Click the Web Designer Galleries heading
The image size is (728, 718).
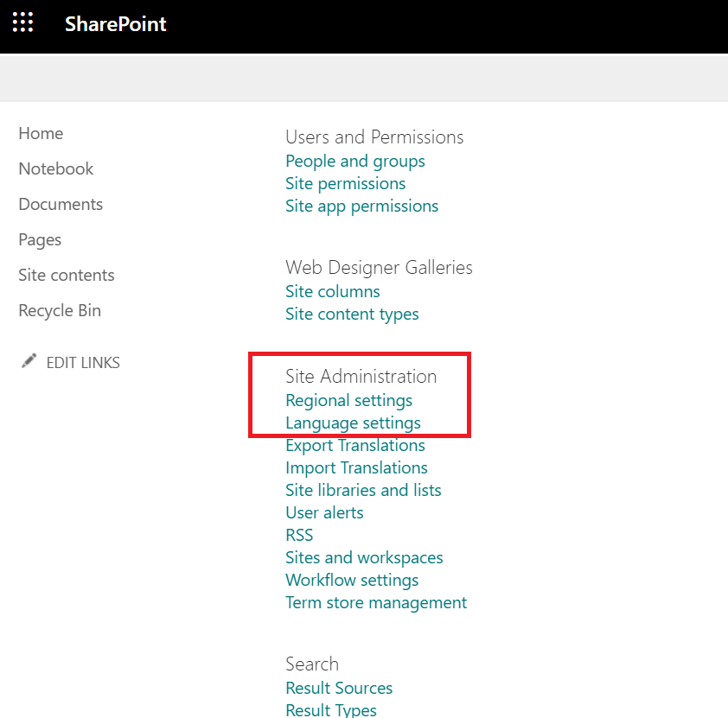tap(379, 268)
